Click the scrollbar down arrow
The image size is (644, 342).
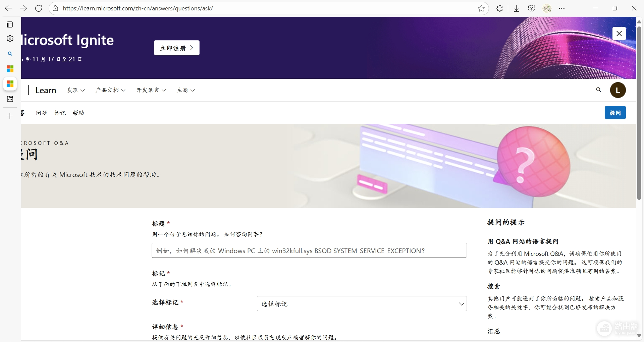click(639, 336)
